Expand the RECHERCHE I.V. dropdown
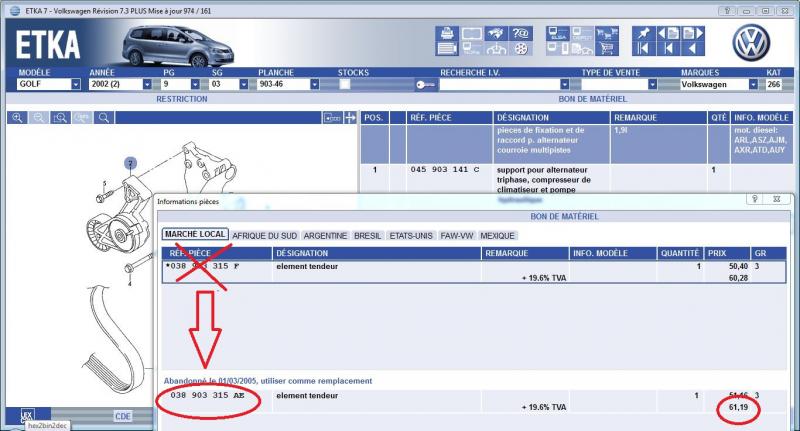 (x=564, y=84)
